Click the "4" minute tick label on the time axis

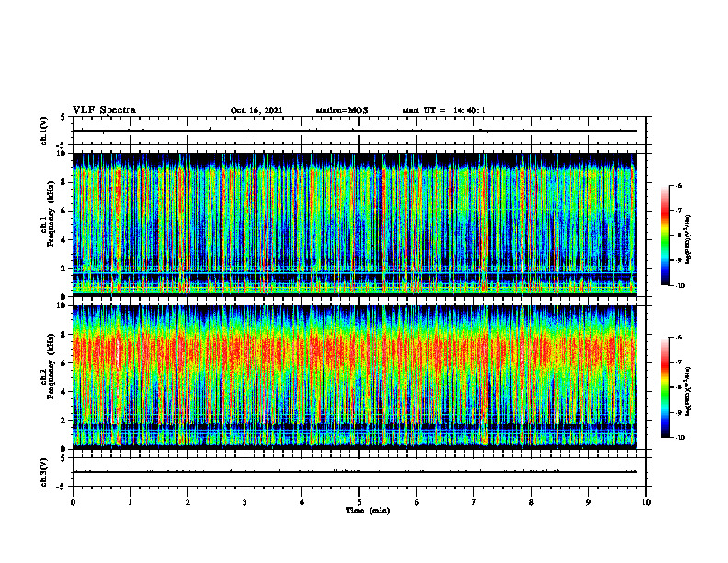[302, 502]
